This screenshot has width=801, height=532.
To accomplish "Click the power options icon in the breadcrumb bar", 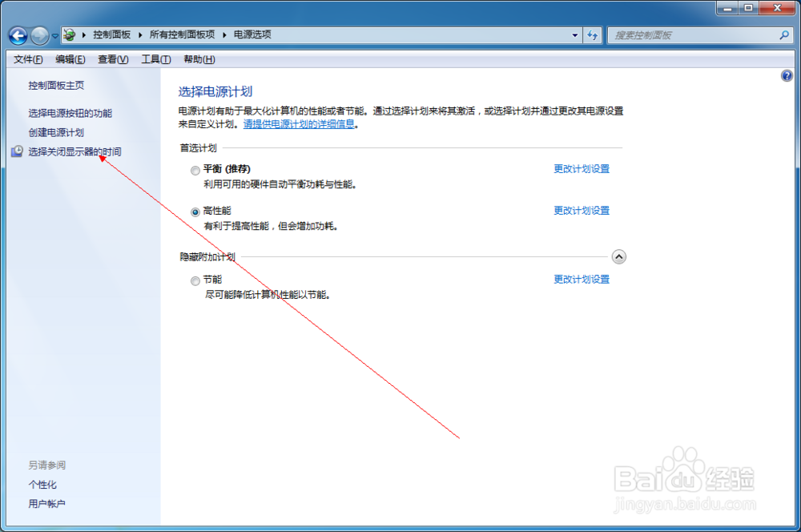I will click(x=68, y=34).
